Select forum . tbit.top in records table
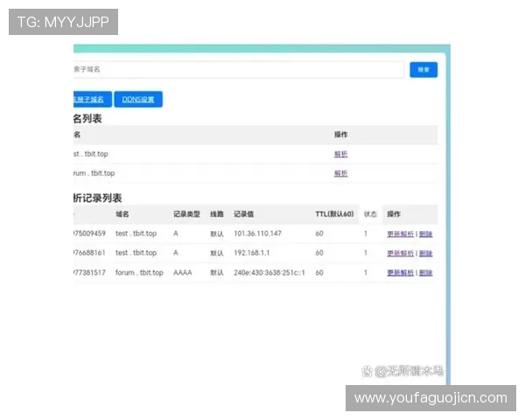 point(139,273)
